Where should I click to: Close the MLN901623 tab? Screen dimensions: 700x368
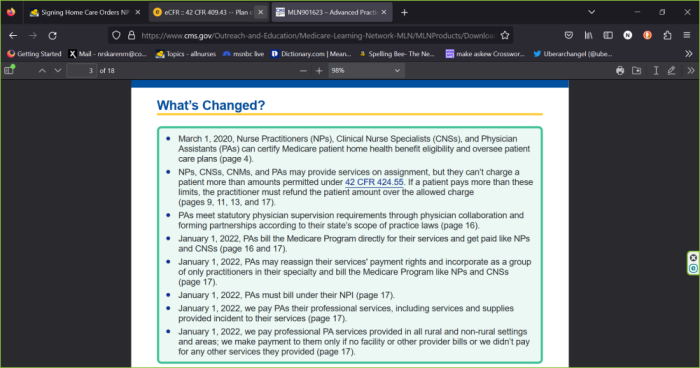pos(384,13)
